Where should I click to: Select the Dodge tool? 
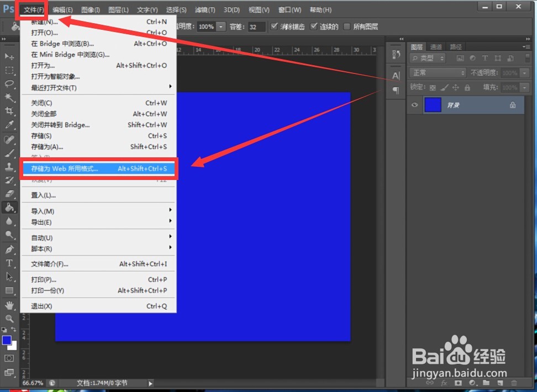tap(9, 235)
